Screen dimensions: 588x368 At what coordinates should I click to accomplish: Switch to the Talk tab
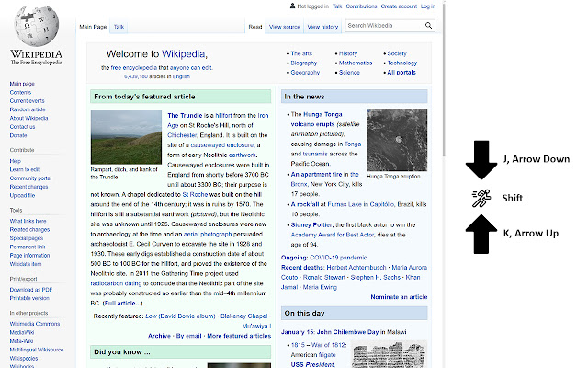click(119, 28)
